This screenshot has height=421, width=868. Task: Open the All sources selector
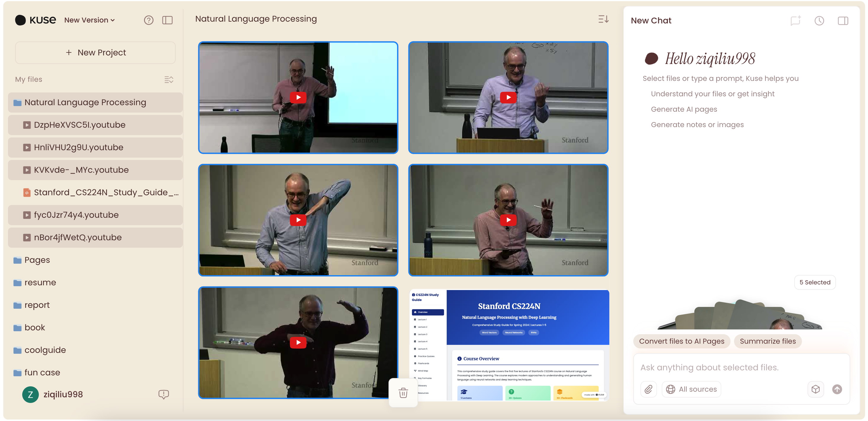[x=691, y=389]
